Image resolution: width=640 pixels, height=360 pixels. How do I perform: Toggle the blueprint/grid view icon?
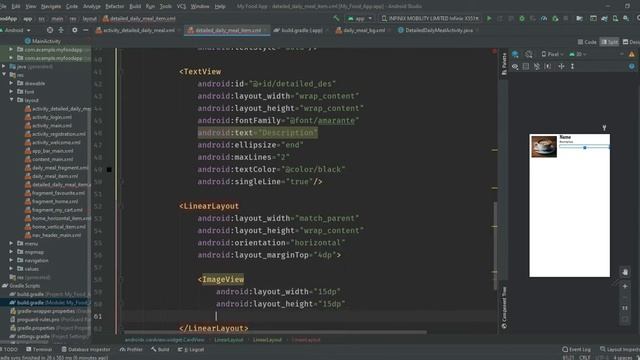pos(526,66)
